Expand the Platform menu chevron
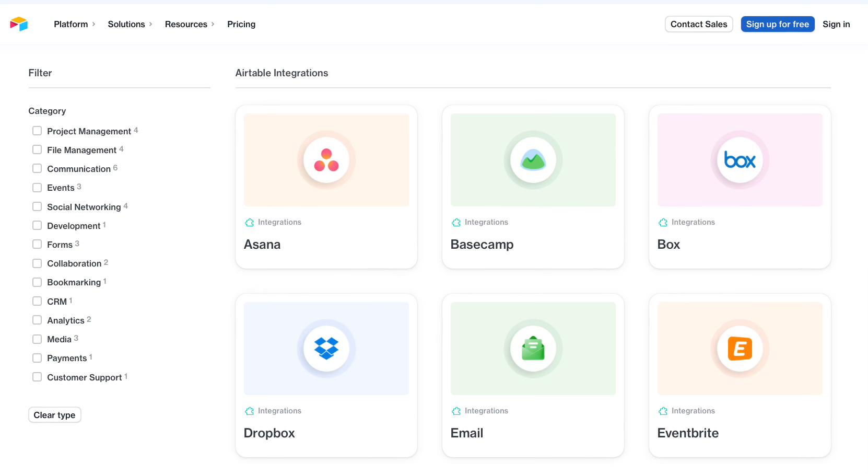This screenshot has width=868, height=474. click(x=93, y=24)
